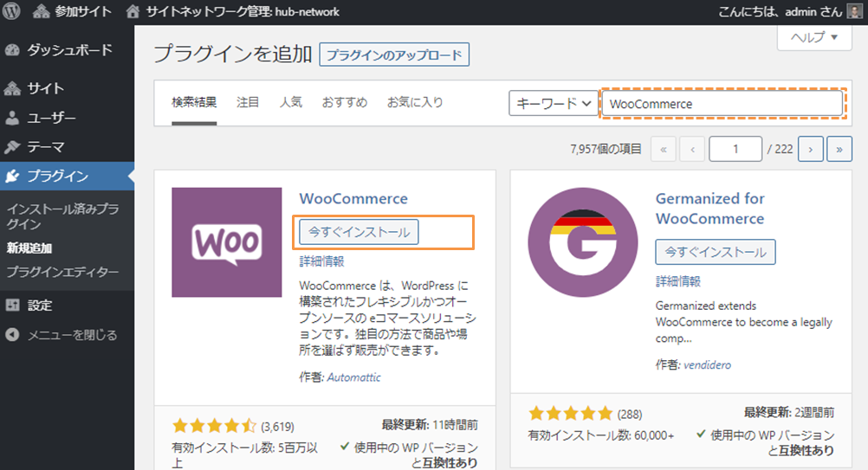The image size is (868, 470).
Task: Collapse sidebar with メニューを閉じる
Action: pyautogui.click(x=67, y=335)
